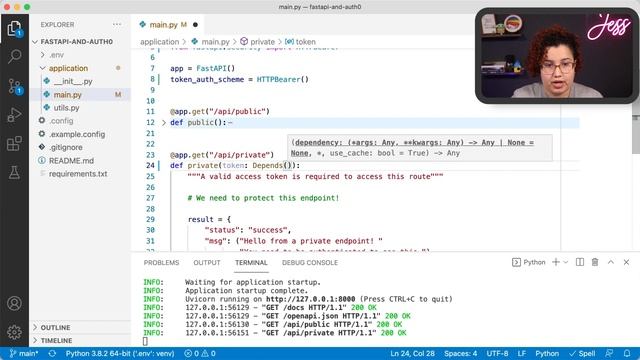Select Python 3.8.2 interpreter in status bar
This screenshot has height=360, width=640.
pyautogui.click(x=120, y=353)
